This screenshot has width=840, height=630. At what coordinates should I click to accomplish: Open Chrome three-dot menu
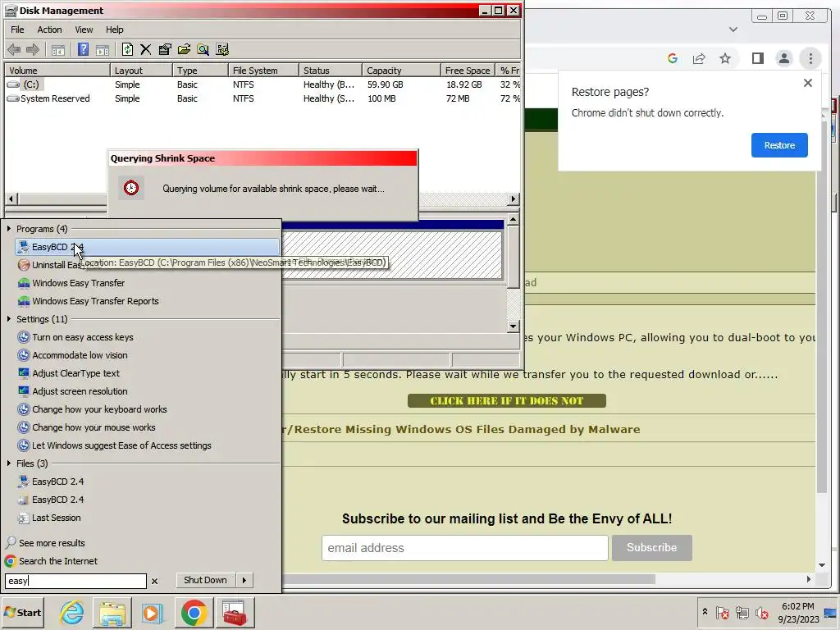click(810, 58)
